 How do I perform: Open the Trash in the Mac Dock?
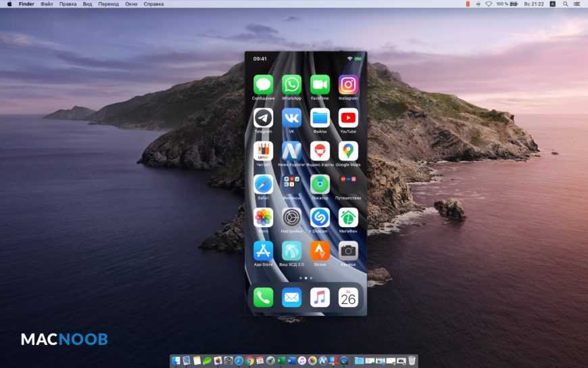[x=412, y=361]
